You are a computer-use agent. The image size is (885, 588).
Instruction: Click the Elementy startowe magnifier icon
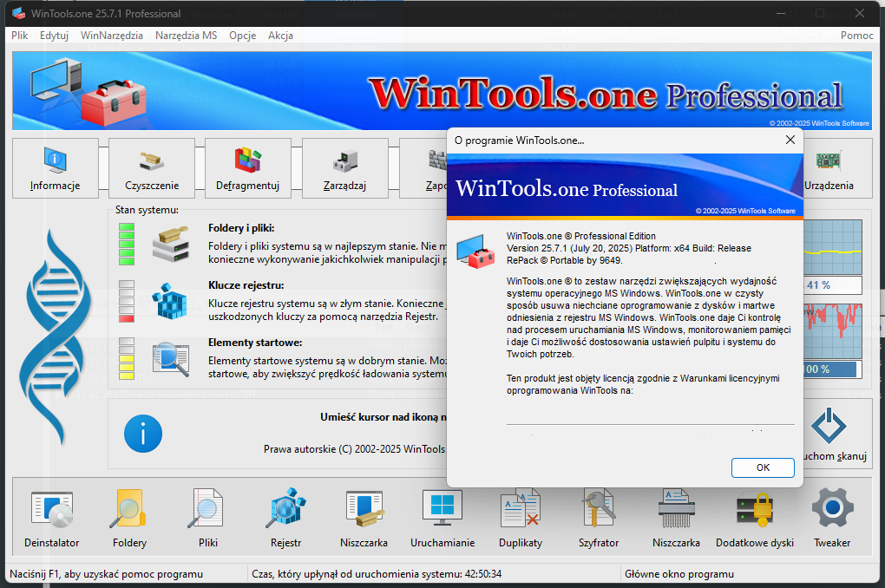170,359
